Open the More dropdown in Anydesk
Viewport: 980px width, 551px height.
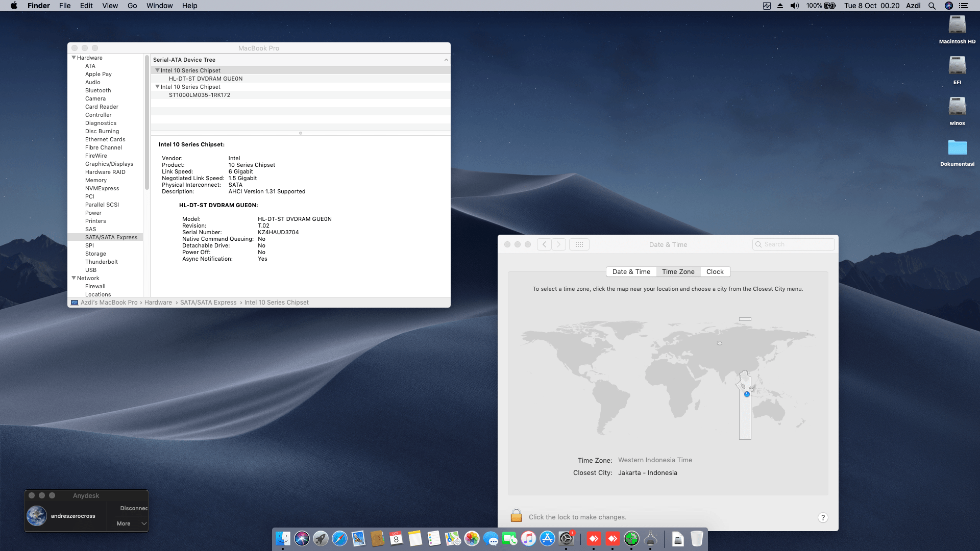tap(131, 523)
